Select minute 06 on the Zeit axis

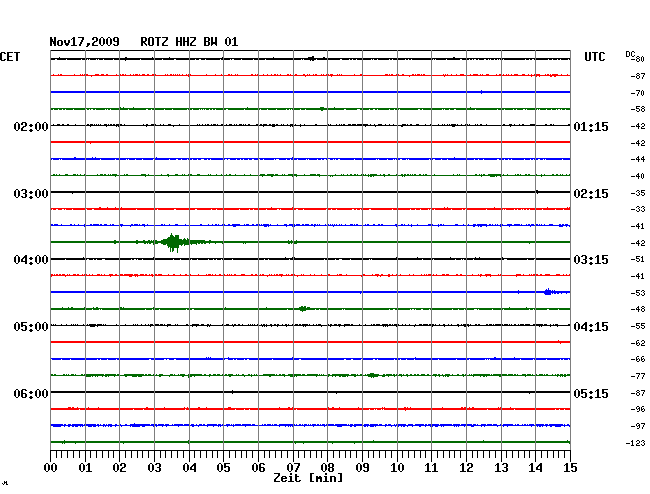(258, 467)
